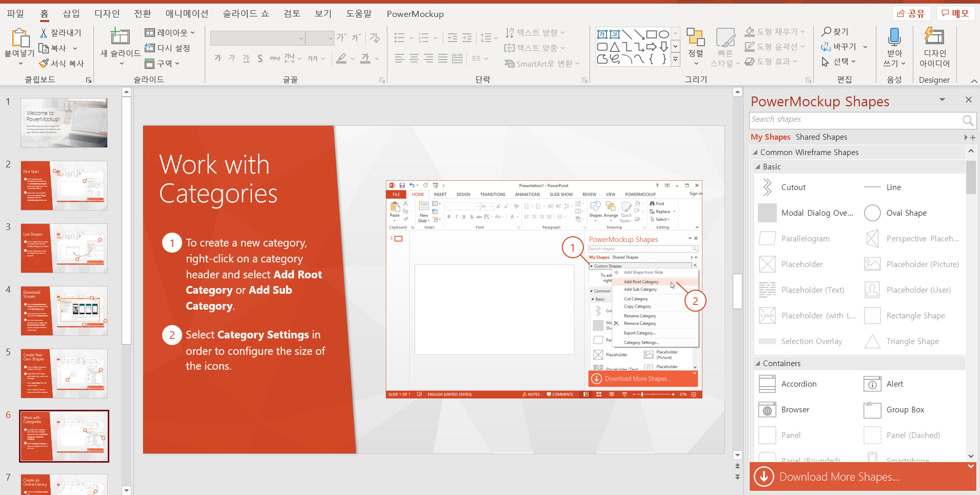Choose the Placeholder (Picture) shape

click(911, 264)
